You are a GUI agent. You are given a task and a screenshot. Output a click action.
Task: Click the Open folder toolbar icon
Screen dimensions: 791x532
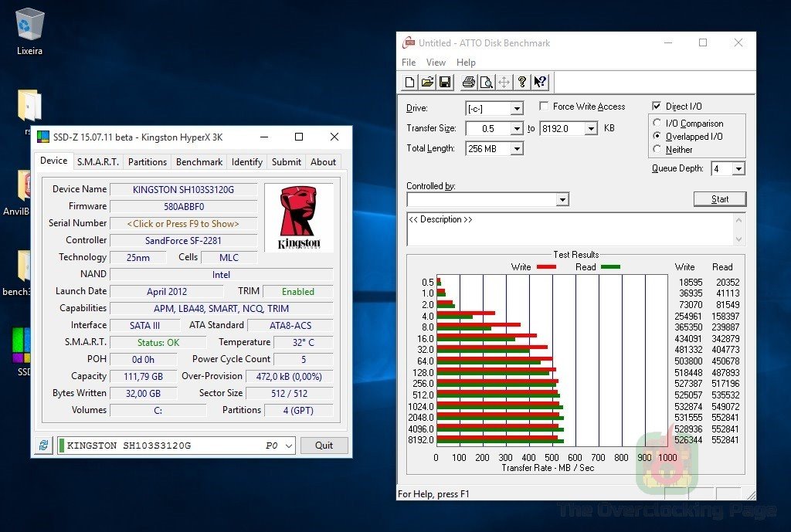click(x=427, y=83)
